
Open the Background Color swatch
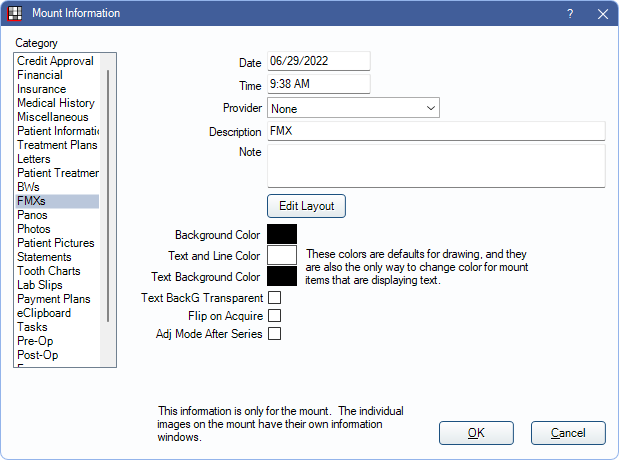coord(282,234)
